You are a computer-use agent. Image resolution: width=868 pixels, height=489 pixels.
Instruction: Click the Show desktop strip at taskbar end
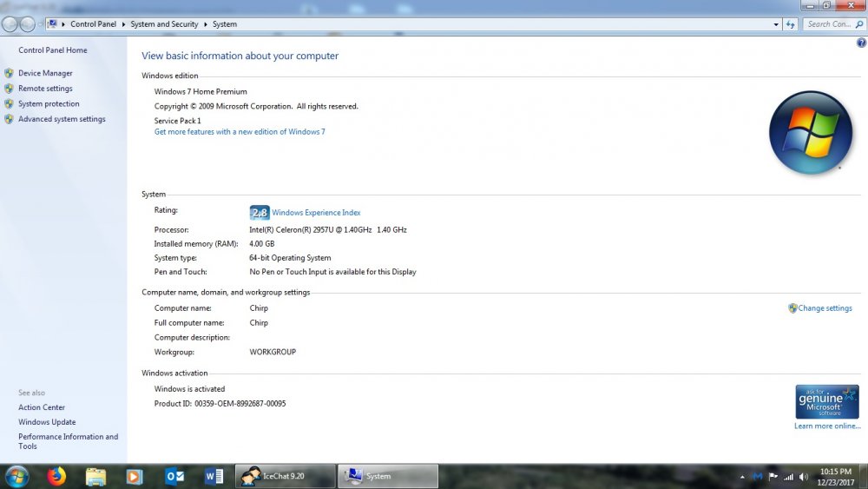click(x=864, y=476)
